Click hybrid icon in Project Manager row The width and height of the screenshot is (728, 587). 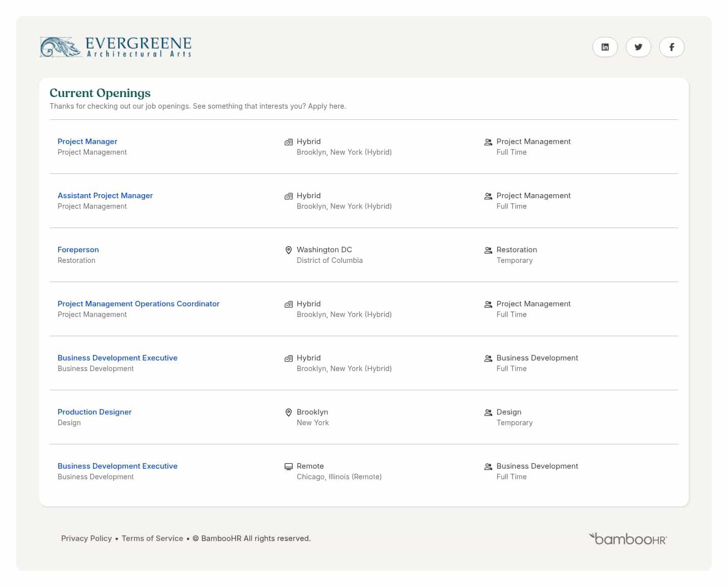[289, 142]
